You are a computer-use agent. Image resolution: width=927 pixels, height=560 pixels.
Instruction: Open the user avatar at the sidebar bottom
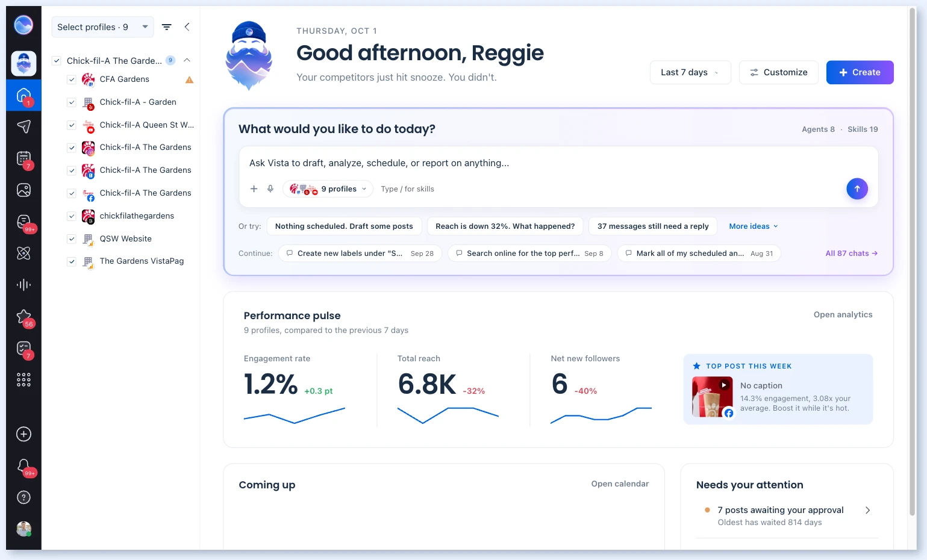tap(23, 529)
